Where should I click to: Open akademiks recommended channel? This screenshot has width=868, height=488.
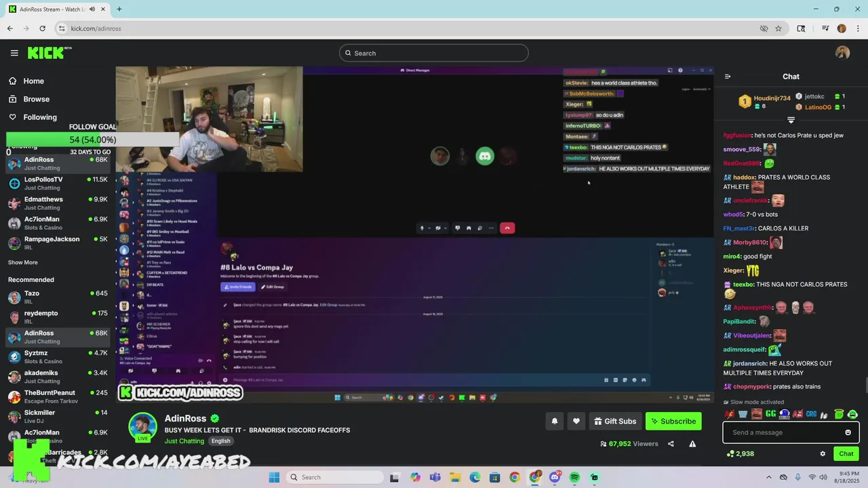click(58, 376)
